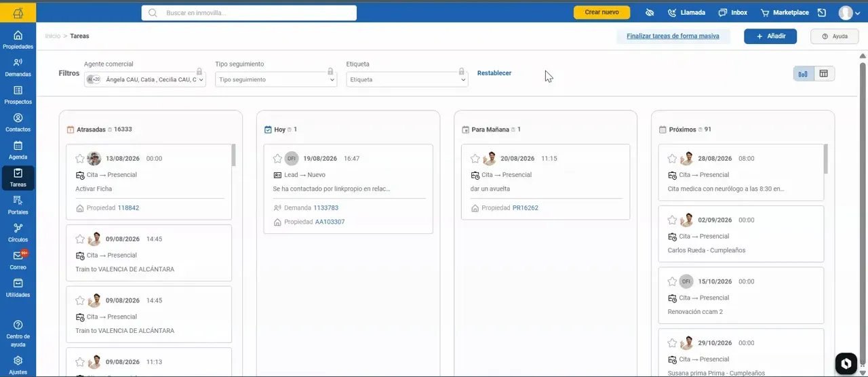Open Propiedad AA103307 link
Viewport: 868px width, 377px height.
[x=330, y=222]
